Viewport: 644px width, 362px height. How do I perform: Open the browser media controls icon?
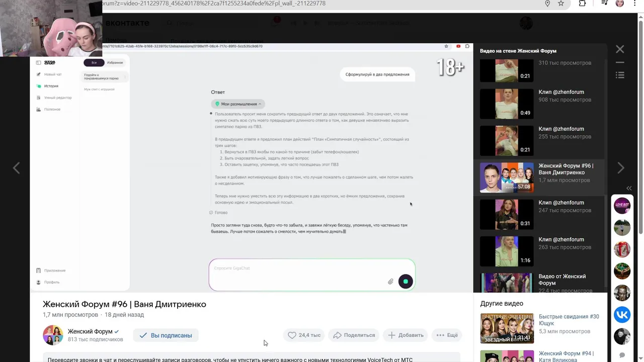(604, 4)
